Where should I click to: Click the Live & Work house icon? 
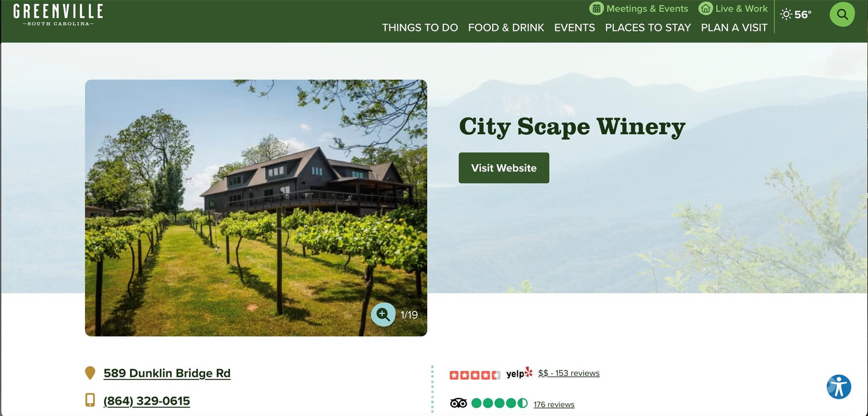click(x=705, y=8)
